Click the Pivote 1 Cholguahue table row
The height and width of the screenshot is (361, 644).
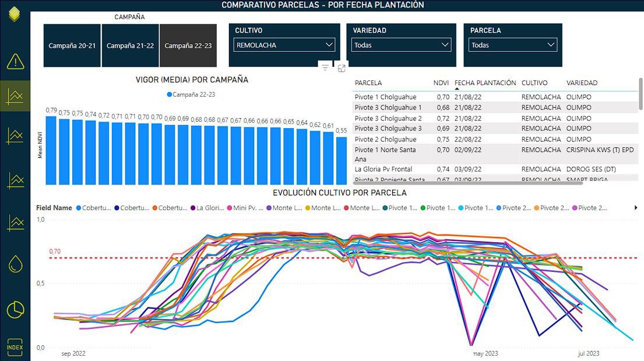(x=385, y=97)
